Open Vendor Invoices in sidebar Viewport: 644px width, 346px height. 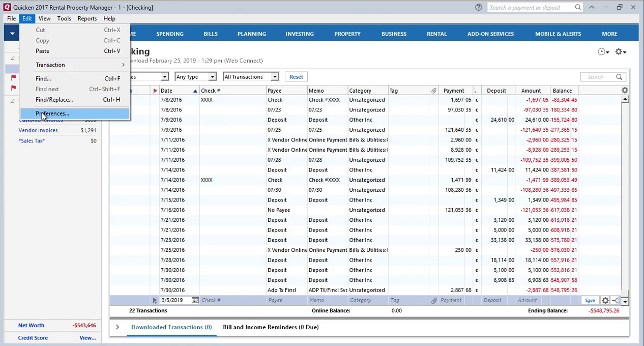pyautogui.click(x=38, y=130)
